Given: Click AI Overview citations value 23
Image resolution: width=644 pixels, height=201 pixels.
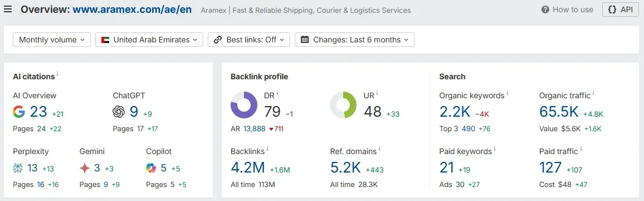Looking at the screenshot, I should coord(38,112).
